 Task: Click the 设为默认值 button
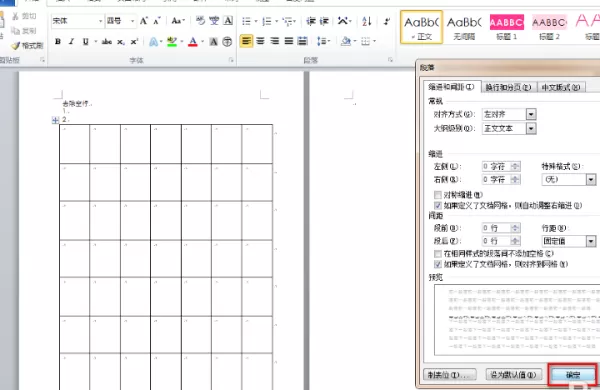tap(514, 375)
